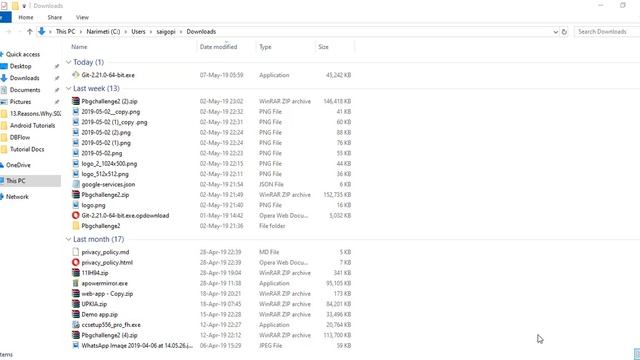The width and height of the screenshot is (640, 360).
Task: Select the 2019-05-02 (1).png file
Action: click(x=106, y=143)
